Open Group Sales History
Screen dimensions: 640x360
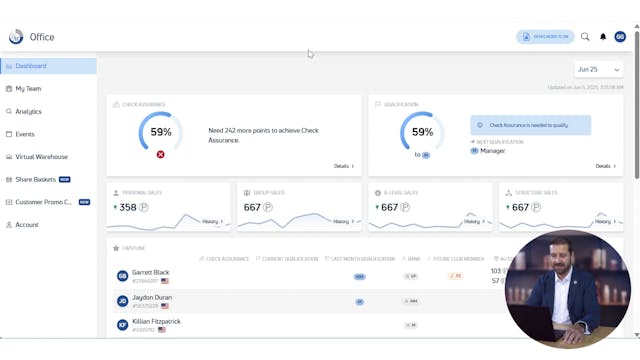(344, 222)
